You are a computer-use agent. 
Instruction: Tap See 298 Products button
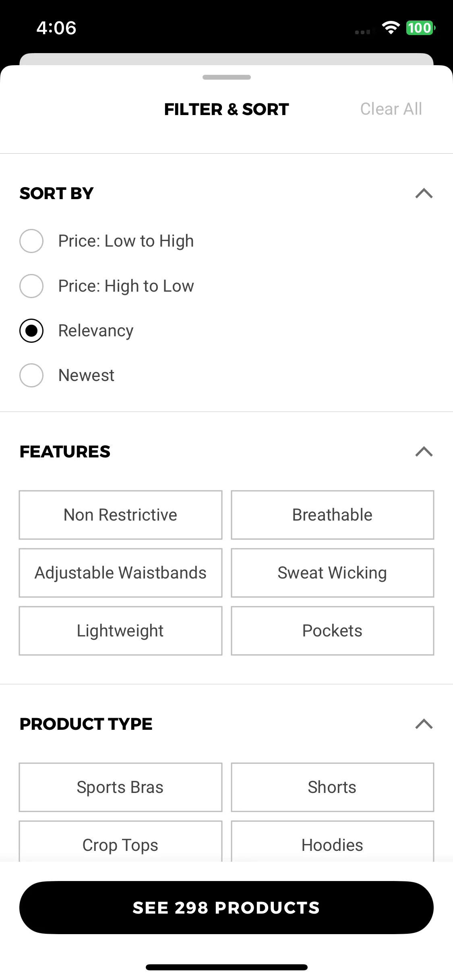tap(226, 908)
